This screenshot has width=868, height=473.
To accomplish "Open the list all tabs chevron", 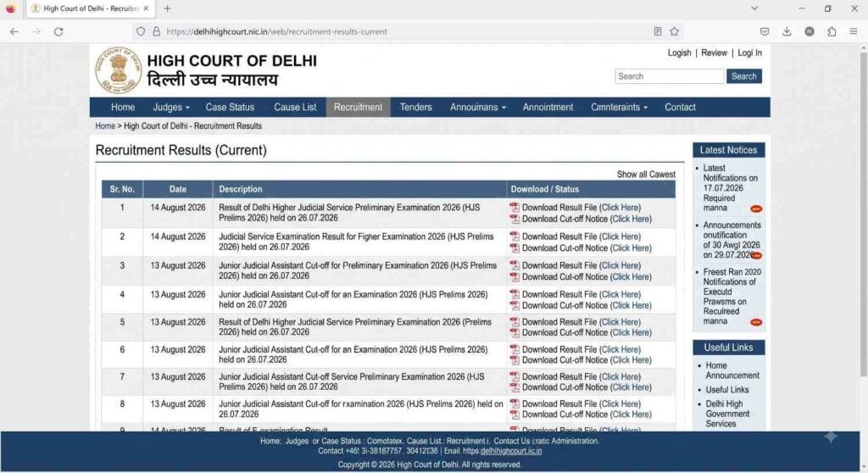I will (x=754, y=8).
